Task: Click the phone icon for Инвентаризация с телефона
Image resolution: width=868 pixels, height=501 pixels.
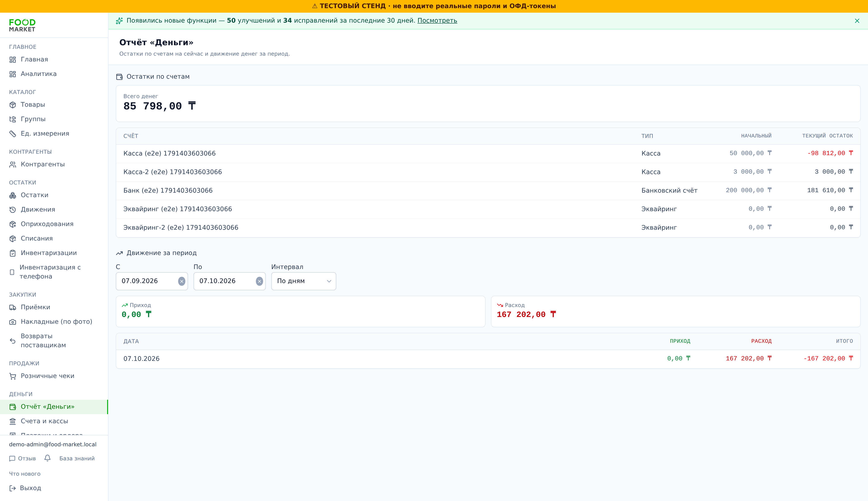Action: coord(12,272)
